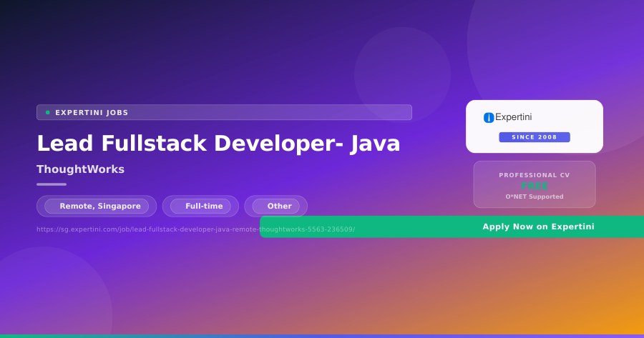This screenshot has height=338, width=644.
Task: Click the green dot beside EXPERTINI JOBS
Action: coord(48,112)
